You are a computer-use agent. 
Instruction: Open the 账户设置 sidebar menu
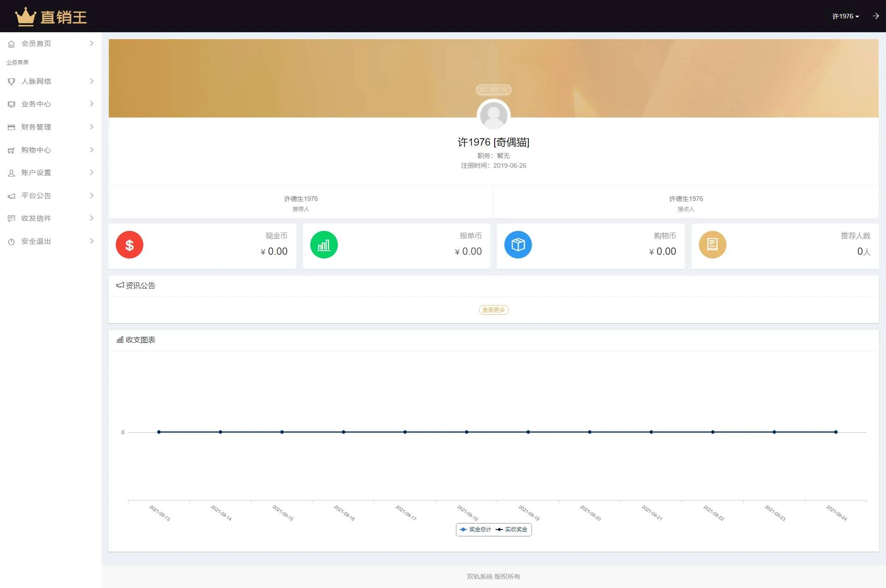(x=36, y=173)
